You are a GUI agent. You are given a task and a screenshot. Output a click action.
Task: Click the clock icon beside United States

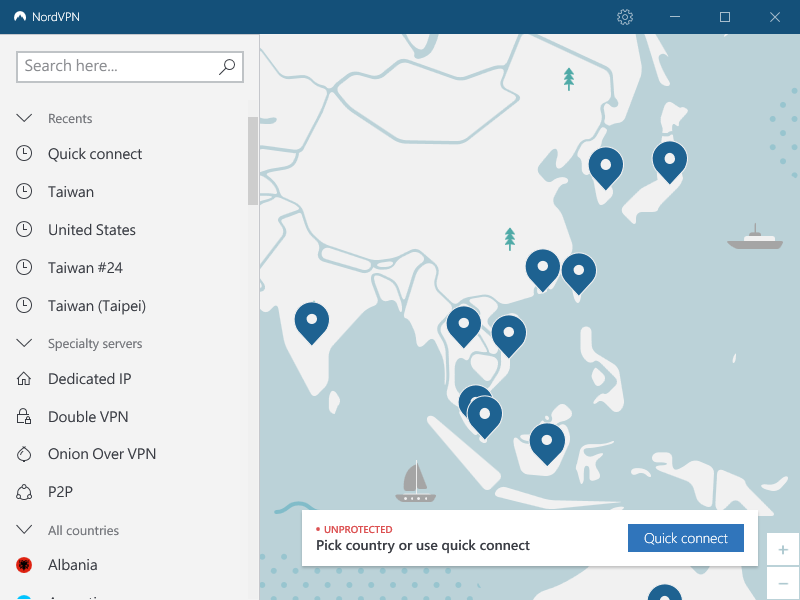pyautogui.click(x=24, y=229)
